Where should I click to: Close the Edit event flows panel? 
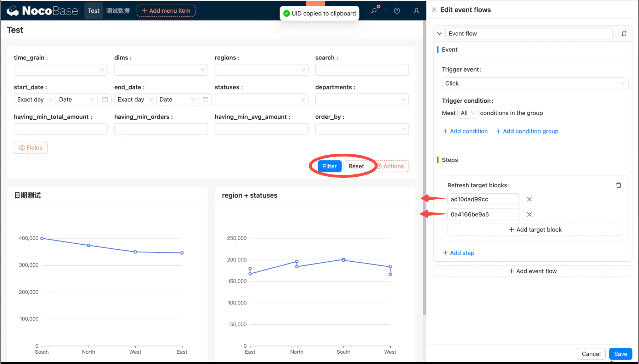(x=434, y=10)
